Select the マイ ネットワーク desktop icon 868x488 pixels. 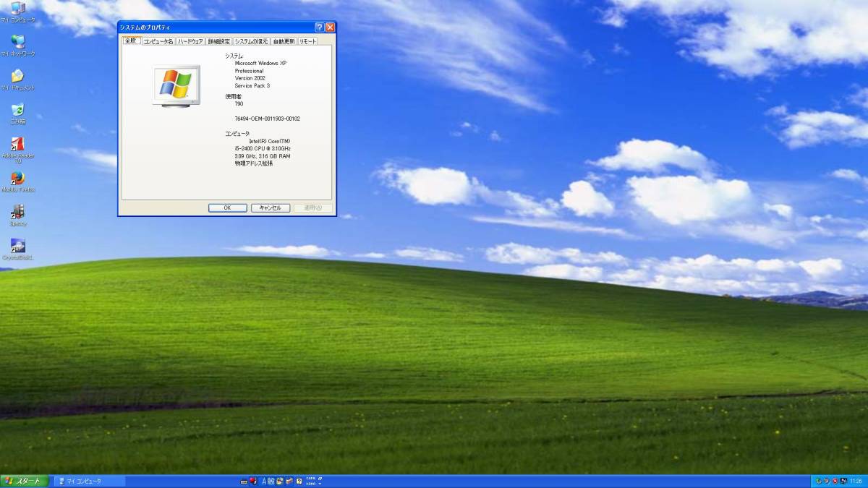(x=17, y=46)
